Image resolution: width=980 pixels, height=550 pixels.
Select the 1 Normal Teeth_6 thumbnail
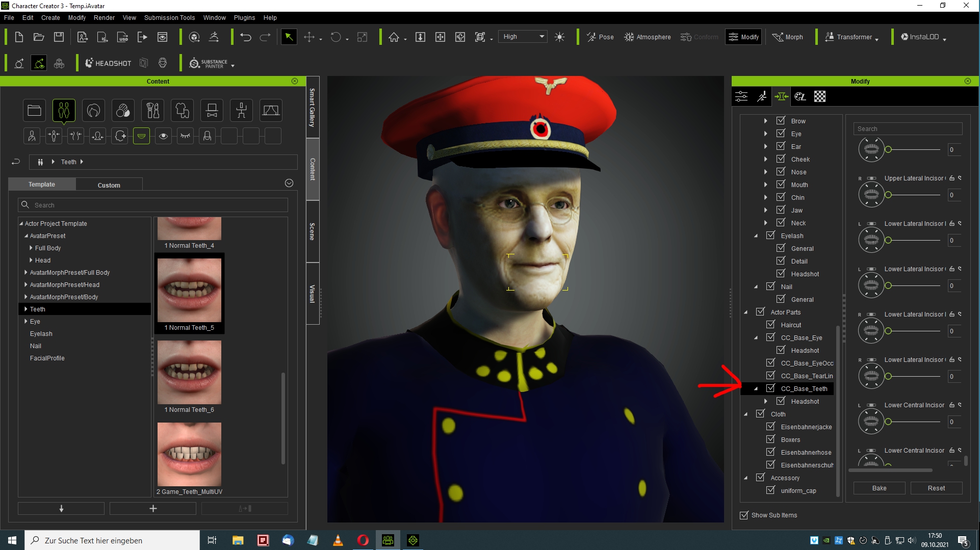[x=189, y=372]
